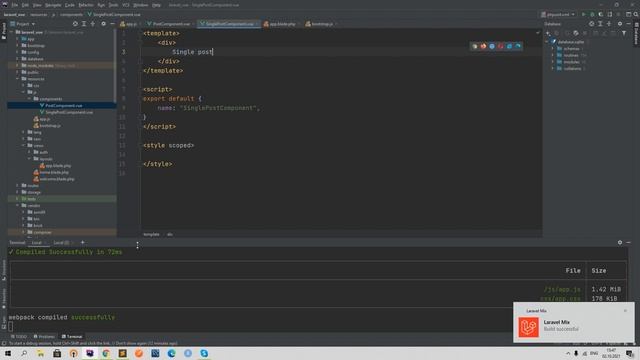Open the TODO tool window tab
Viewport: 640px width, 360px height.
[x=19, y=337]
